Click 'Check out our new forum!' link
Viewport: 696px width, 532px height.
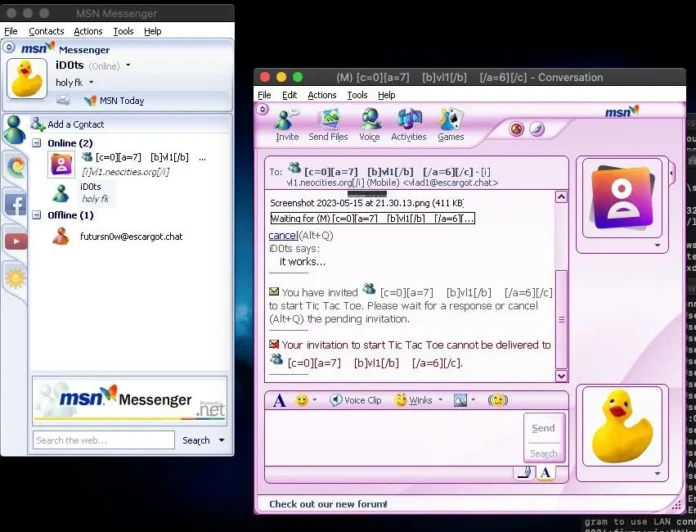(x=328, y=504)
